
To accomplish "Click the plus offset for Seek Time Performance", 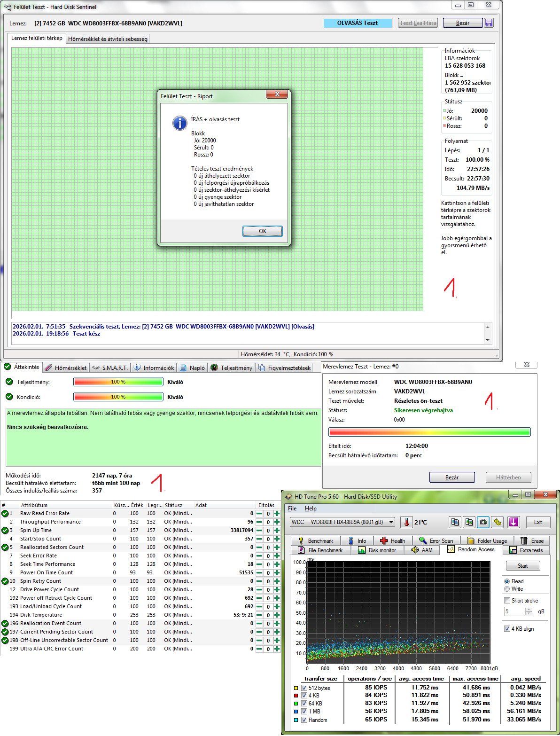I will pos(277,564).
